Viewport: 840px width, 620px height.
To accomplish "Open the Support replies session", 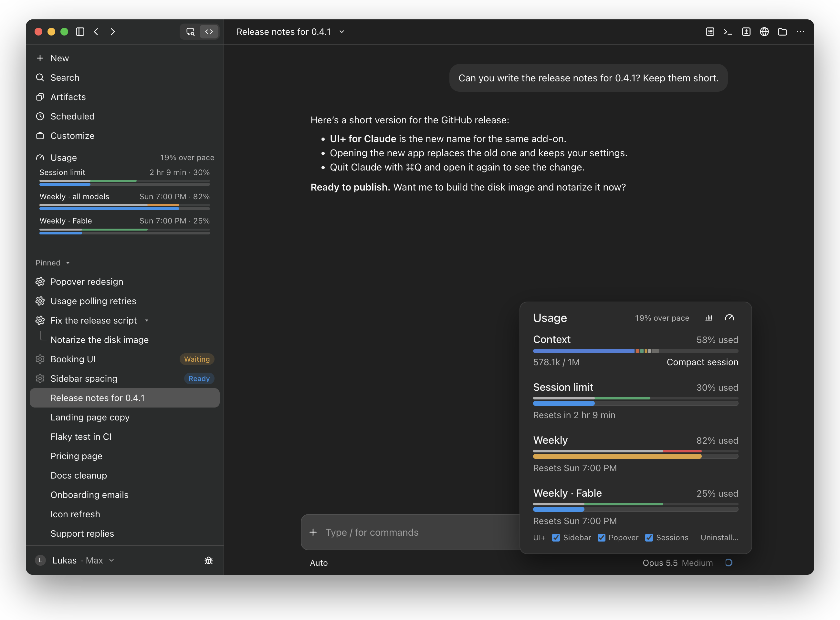I will (x=125, y=533).
